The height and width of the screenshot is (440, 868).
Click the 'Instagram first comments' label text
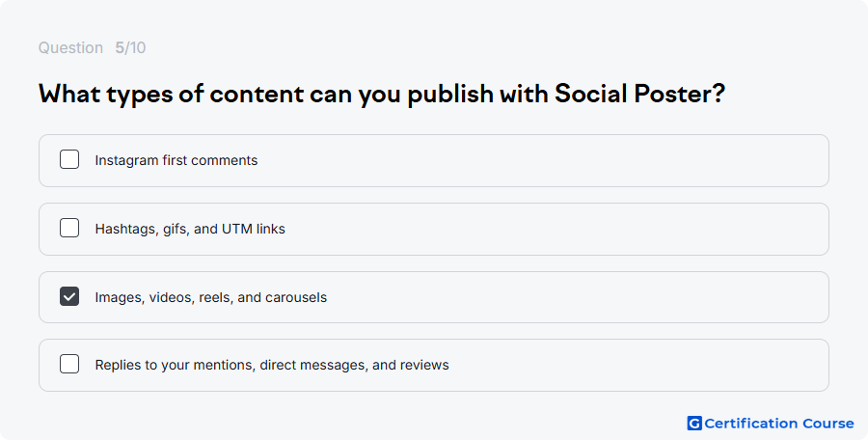tap(176, 160)
